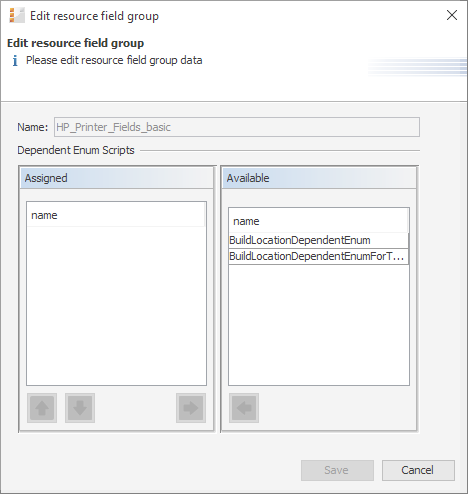Click the Dependent Enum Scripts label
Screen dimensions: 468x494
76,150
